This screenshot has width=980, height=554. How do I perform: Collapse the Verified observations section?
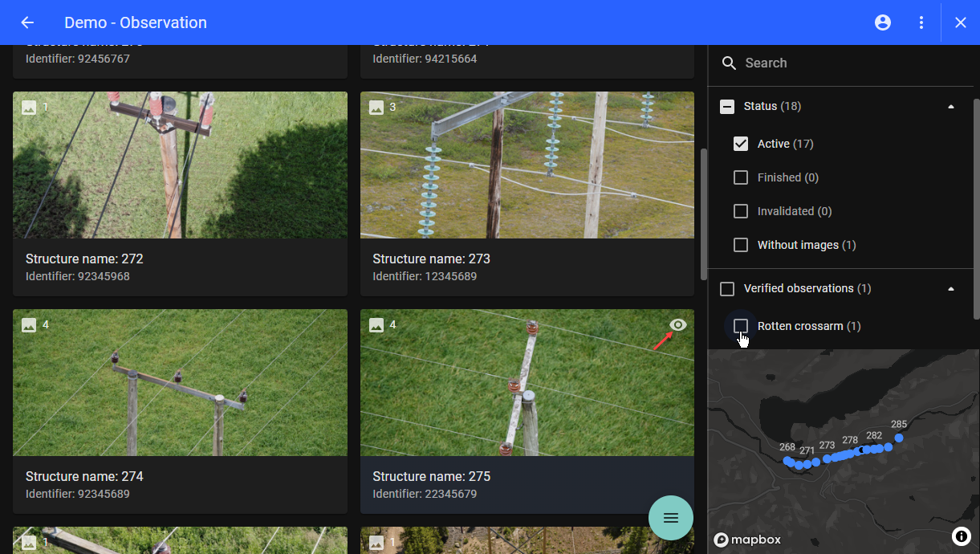(x=951, y=288)
